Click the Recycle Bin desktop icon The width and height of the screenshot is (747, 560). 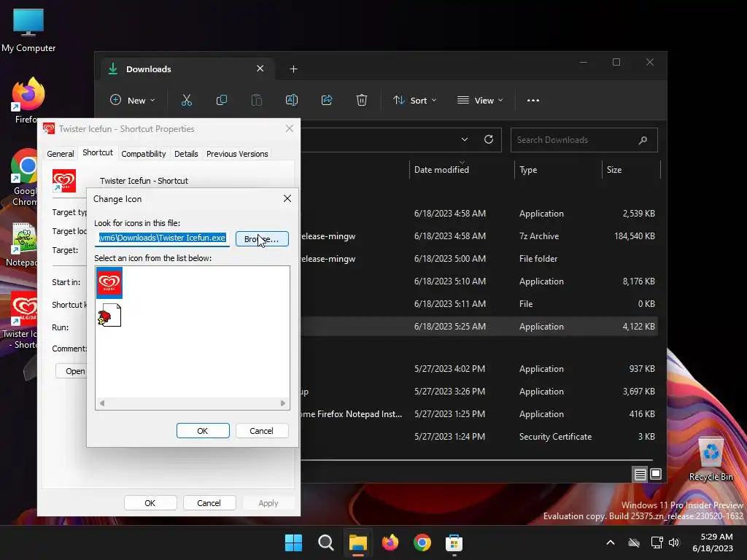pyautogui.click(x=711, y=459)
